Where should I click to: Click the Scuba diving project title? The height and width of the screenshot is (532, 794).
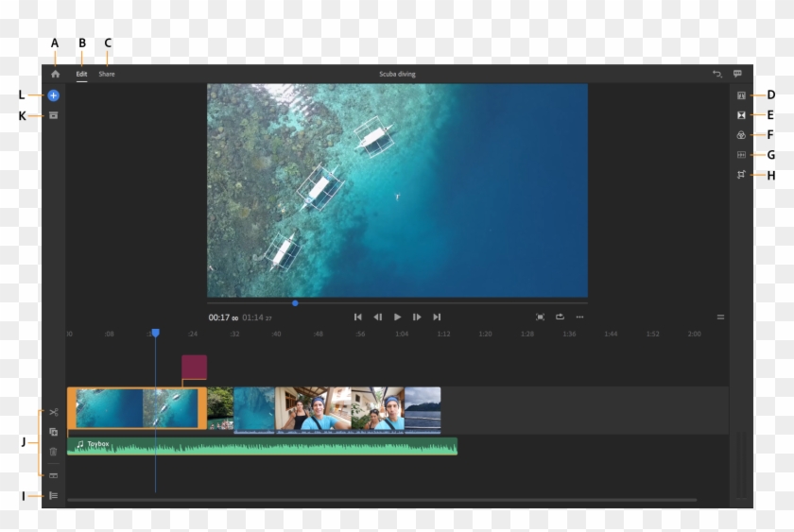coord(397,74)
